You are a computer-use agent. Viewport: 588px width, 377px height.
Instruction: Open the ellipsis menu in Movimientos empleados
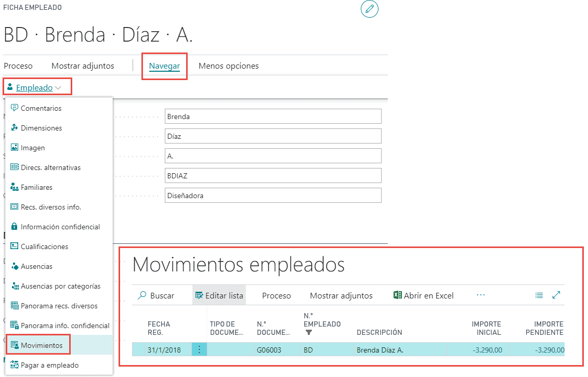pos(480,295)
